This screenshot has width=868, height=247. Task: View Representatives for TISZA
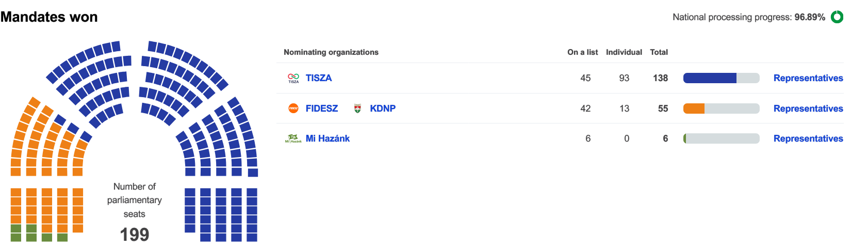[x=808, y=78]
